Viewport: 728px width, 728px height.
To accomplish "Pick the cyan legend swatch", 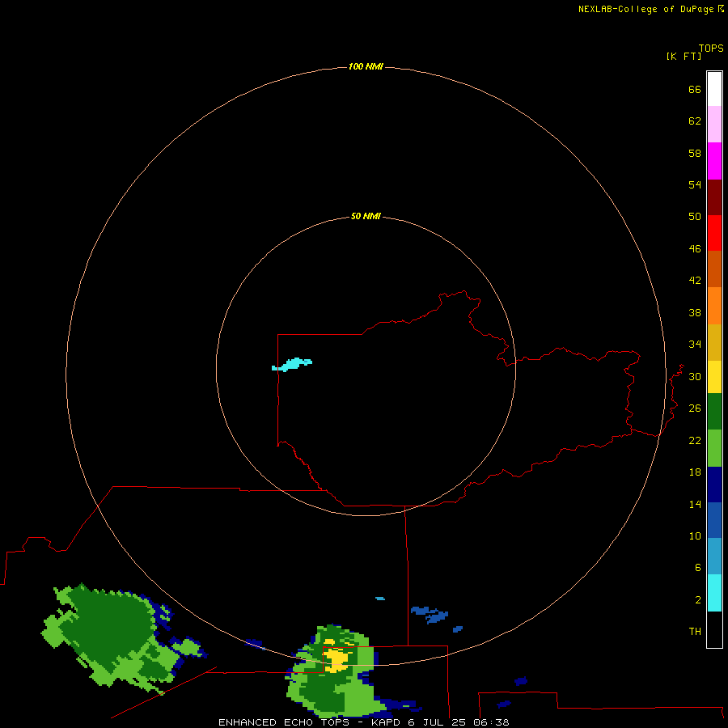I will [x=714, y=593].
